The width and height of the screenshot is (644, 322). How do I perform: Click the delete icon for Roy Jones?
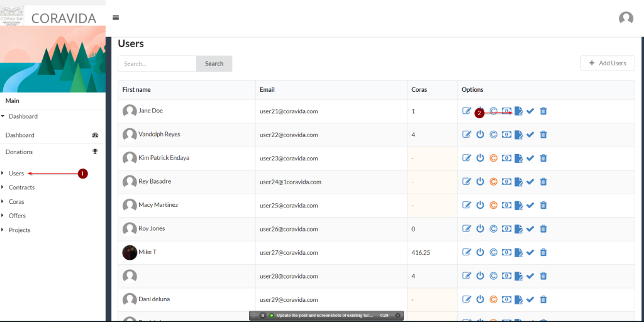(x=543, y=229)
